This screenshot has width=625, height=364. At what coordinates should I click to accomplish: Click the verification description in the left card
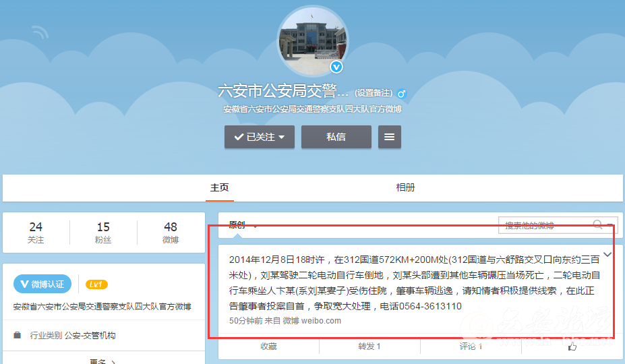102,307
